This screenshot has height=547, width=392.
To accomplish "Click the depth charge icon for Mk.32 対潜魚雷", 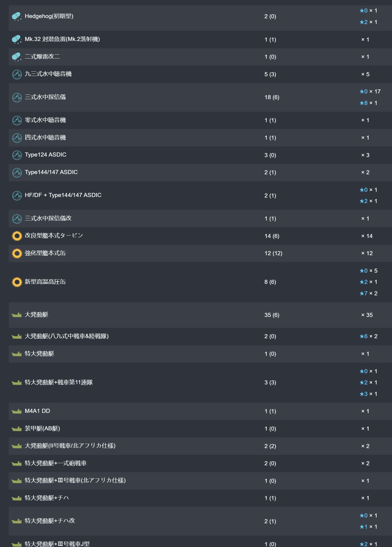I will tap(17, 39).
